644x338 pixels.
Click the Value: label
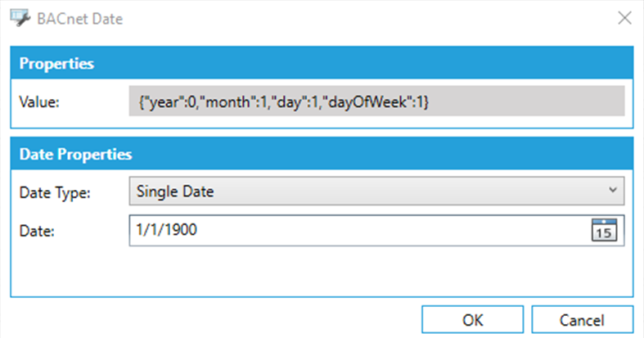point(39,103)
